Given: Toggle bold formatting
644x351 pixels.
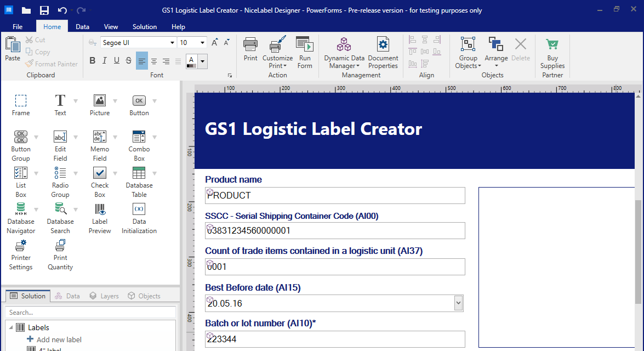Looking at the screenshot, I should coord(92,60).
